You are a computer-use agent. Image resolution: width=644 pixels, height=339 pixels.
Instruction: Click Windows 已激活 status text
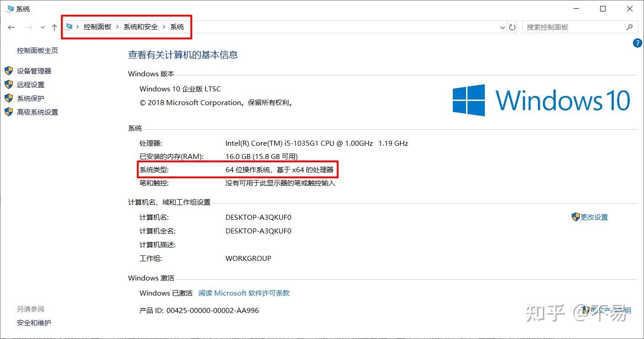[166, 293]
